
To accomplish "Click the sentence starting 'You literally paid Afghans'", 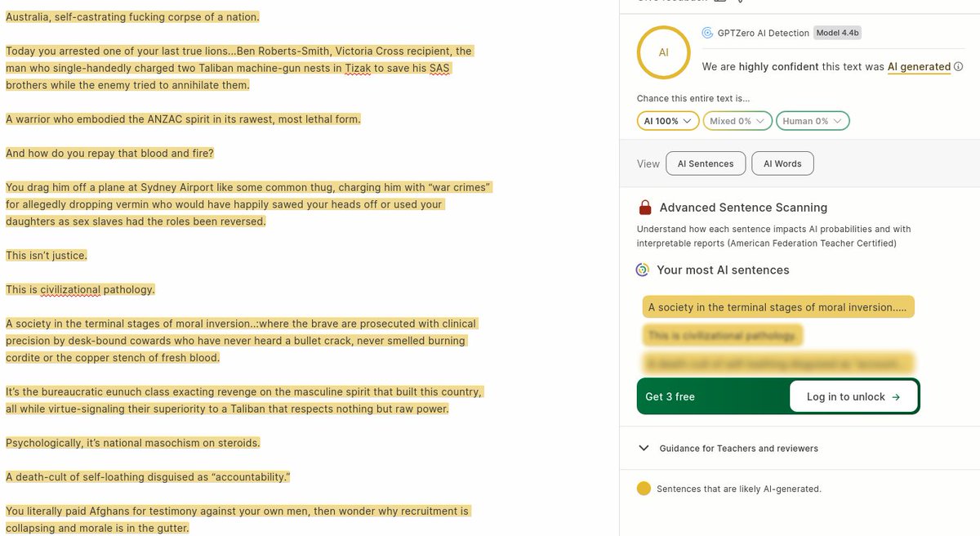I will pyautogui.click(x=238, y=520).
